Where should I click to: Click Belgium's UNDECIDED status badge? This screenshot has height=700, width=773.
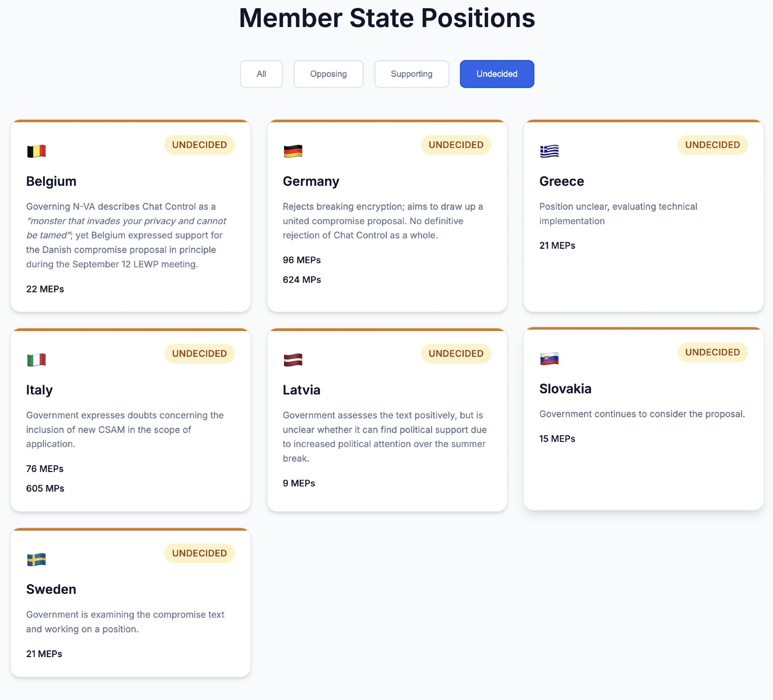point(199,145)
